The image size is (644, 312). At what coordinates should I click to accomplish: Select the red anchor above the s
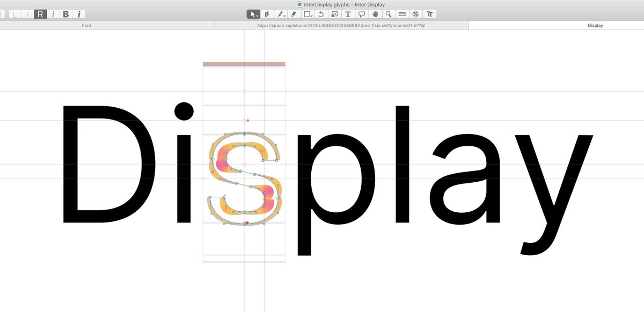pyautogui.click(x=247, y=120)
